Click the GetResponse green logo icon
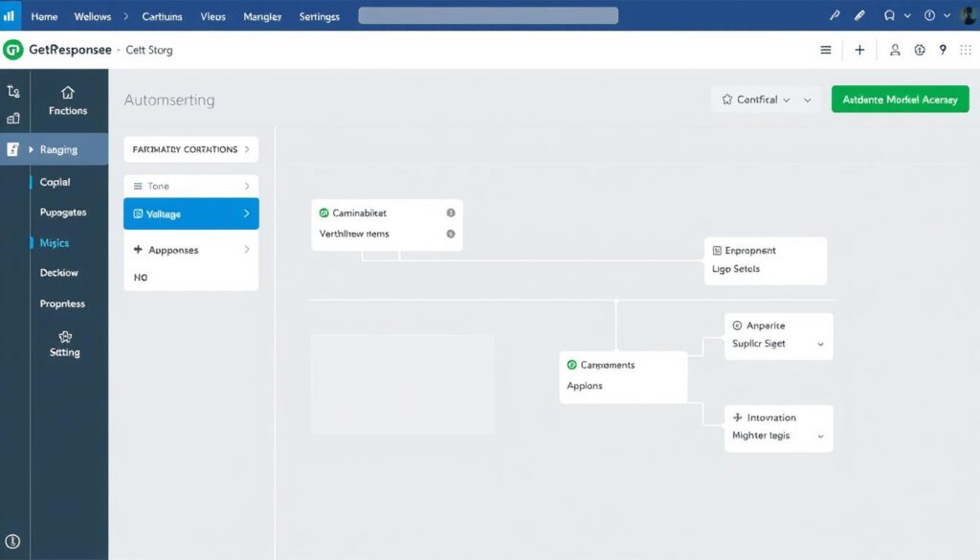This screenshot has height=560, width=980. pos(13,50)
